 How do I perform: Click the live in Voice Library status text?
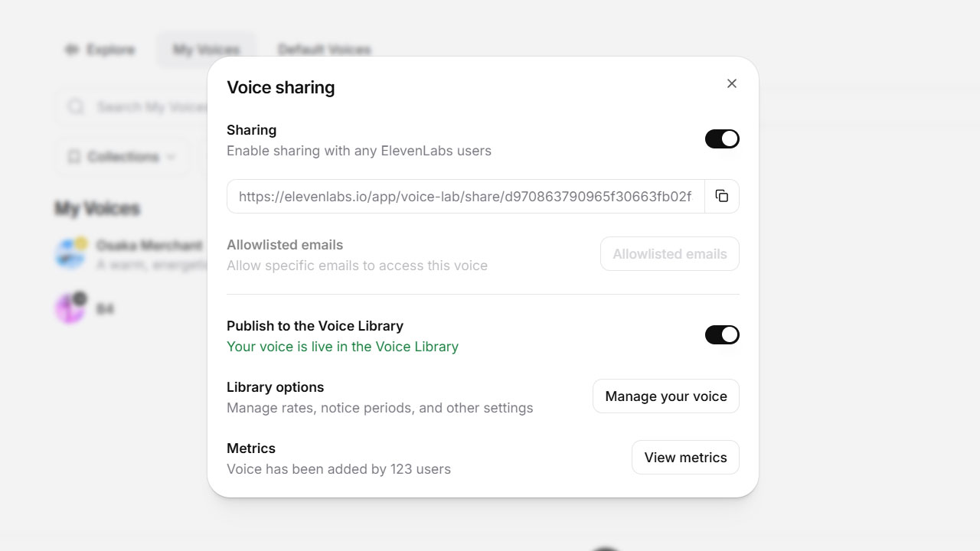click(x=342, y=347)
